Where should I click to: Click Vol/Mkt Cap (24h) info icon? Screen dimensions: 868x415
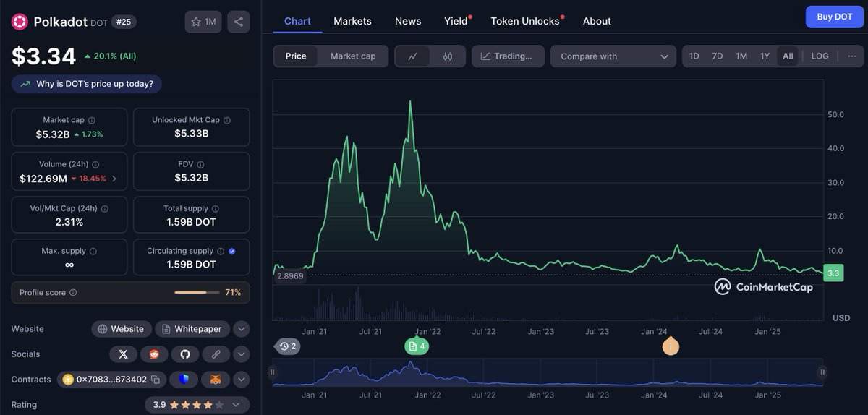105,208
